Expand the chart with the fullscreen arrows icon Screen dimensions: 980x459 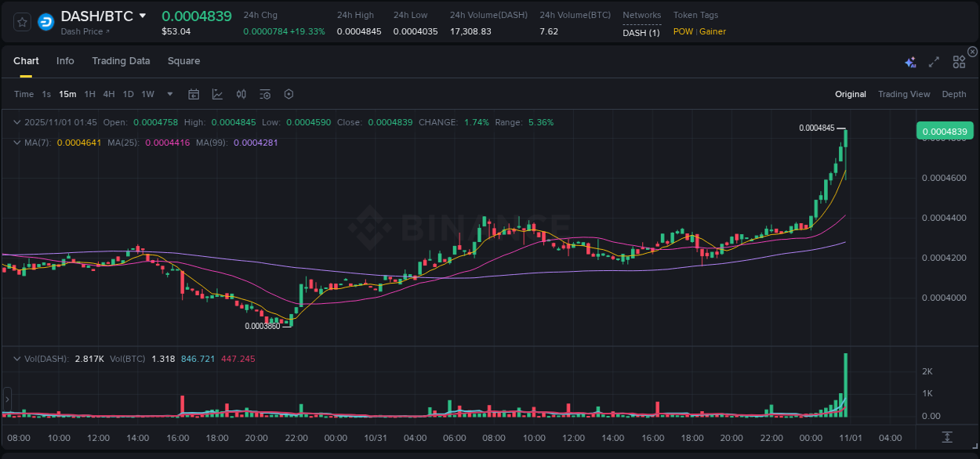pyautogui.click(x=933, y=61)
